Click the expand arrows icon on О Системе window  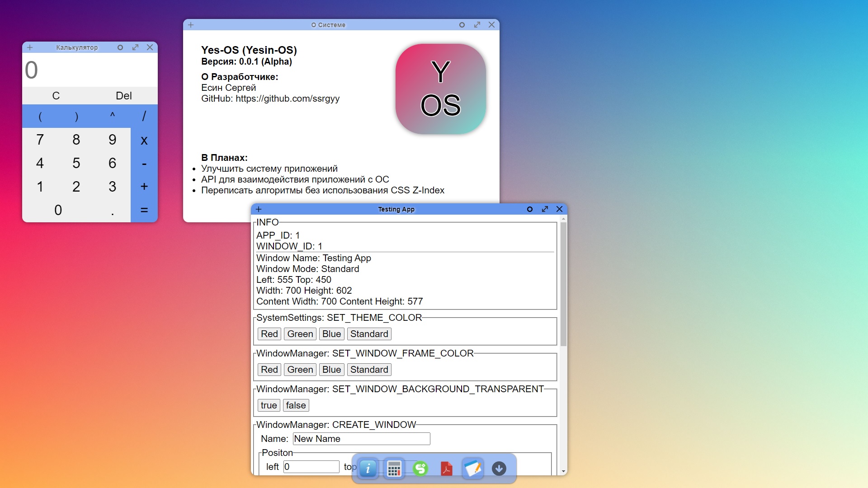[477, 25]
